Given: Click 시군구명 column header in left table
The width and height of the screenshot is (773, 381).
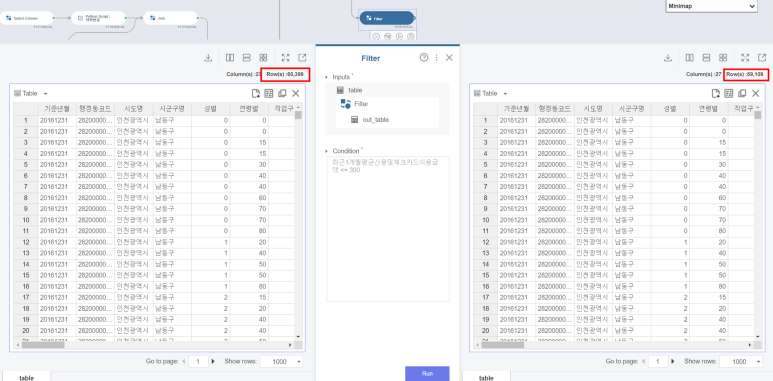Looking at the screenshot, I should [172, 108].
